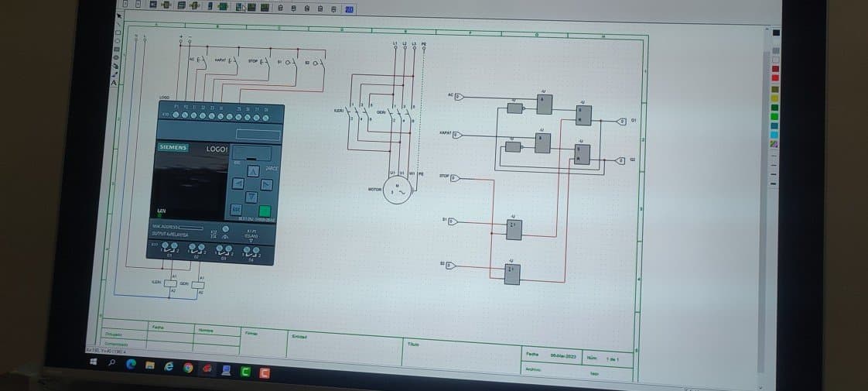Click the first green logic block toolbar icon
The image size is (868, 391).
tap(165, 5)
